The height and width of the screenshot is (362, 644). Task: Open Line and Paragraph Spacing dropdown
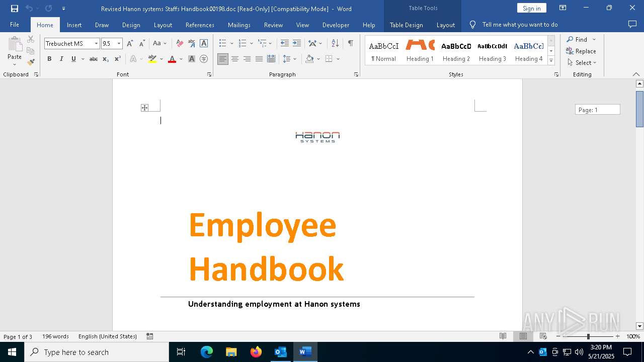pos(295,59)
